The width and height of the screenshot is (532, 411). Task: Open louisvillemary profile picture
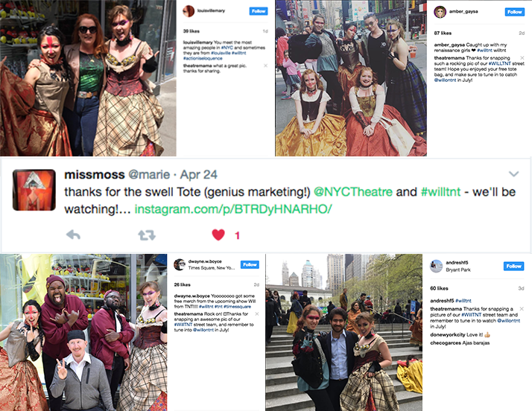[x=189, y=11]
